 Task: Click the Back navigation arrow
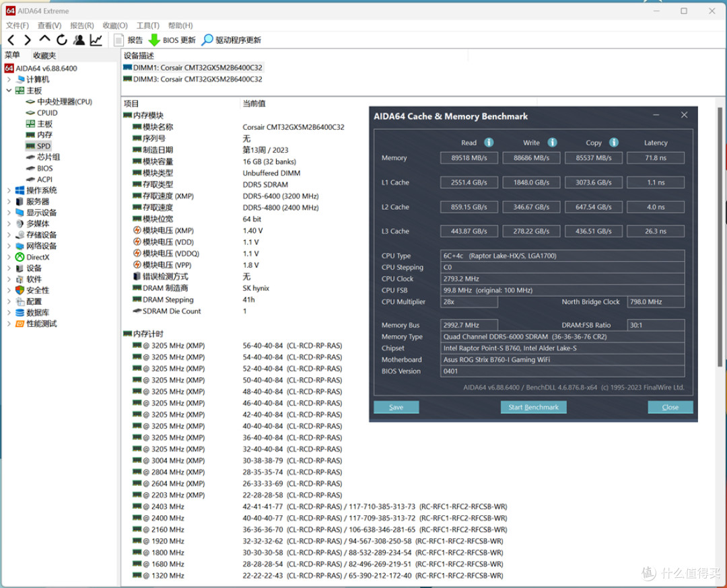tap(11, 40)
